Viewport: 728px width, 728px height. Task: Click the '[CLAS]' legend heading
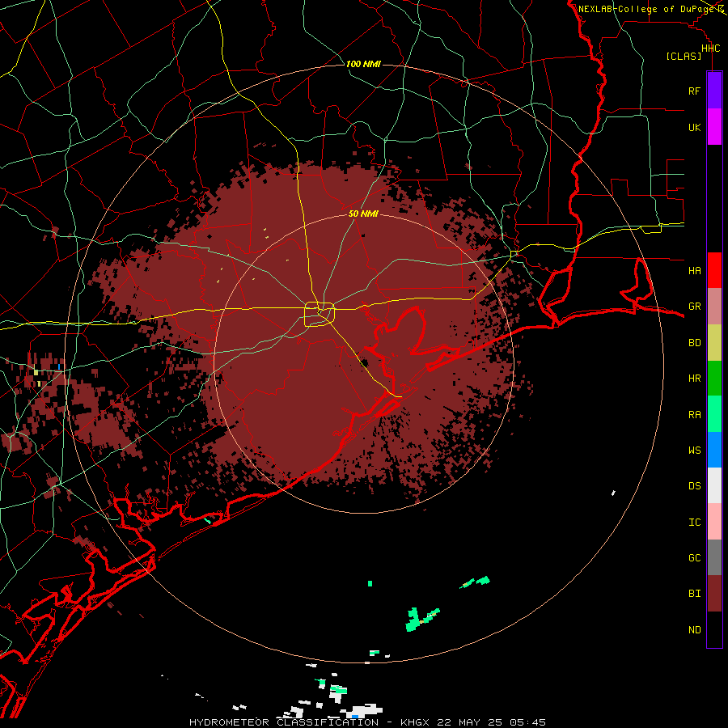[x=684, y=56]
